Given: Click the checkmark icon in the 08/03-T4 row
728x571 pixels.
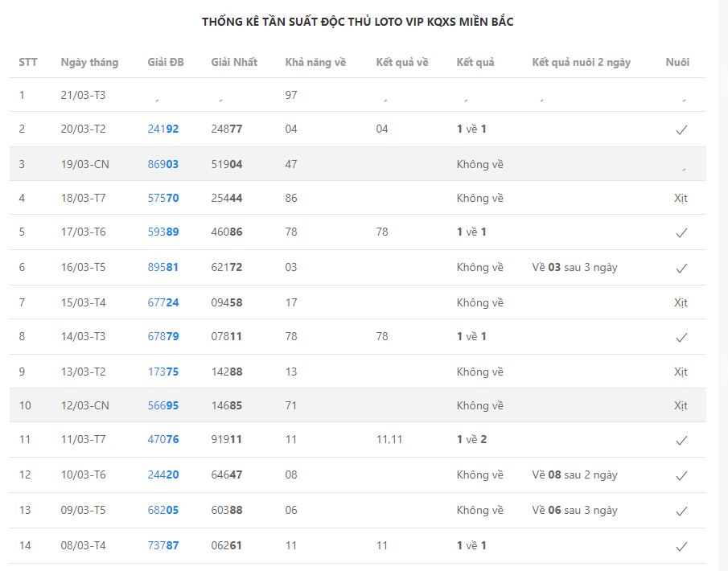Looking at the screenshot, I should [x=681, y=546].
